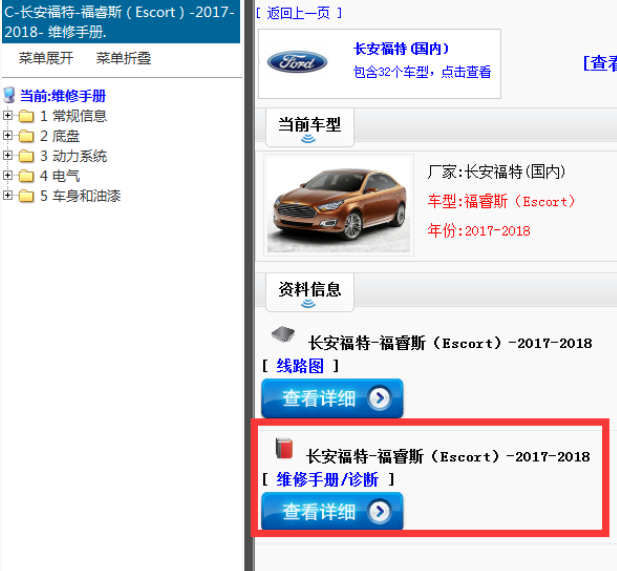This screenshot has height=571, width=617.
Task: Click the folder icon beside 电气
Action: [26, 176]
